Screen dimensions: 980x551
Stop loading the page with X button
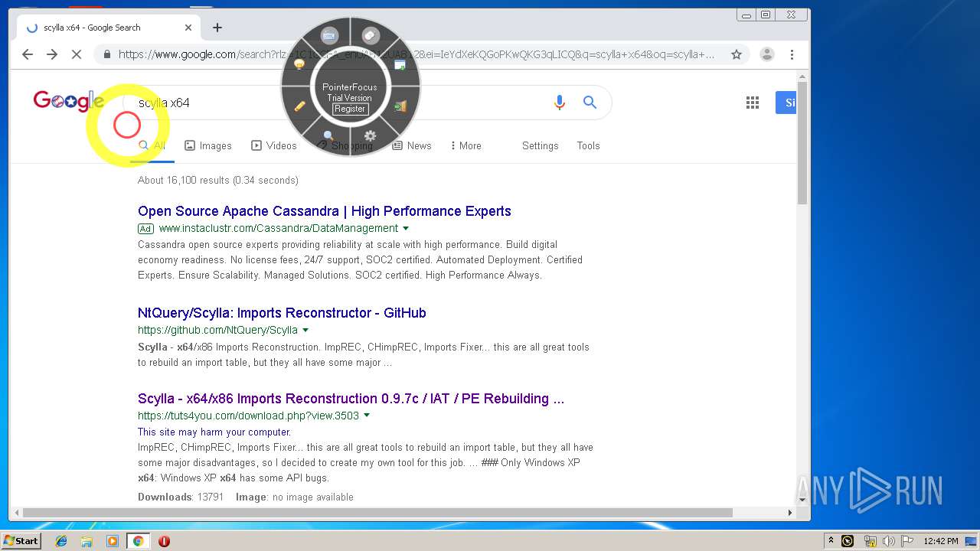coord(77,54)
